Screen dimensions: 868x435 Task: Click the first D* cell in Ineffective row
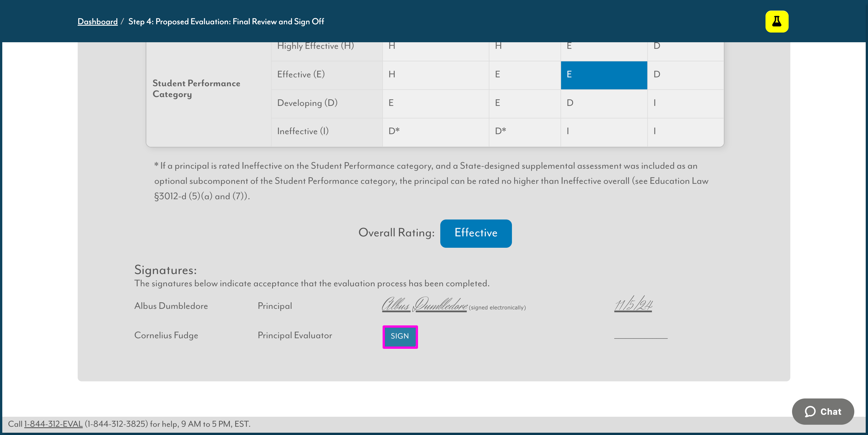435,132
